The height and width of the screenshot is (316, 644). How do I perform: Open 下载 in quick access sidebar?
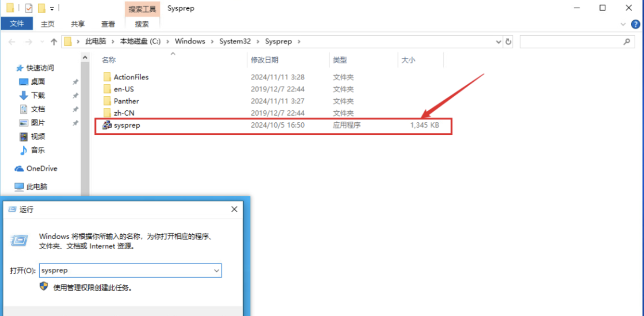38,95
